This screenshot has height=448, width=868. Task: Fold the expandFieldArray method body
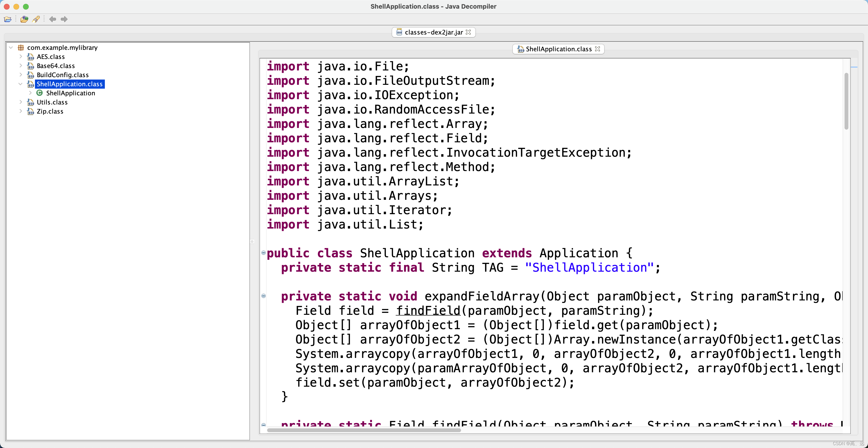(x=264, y=296)
